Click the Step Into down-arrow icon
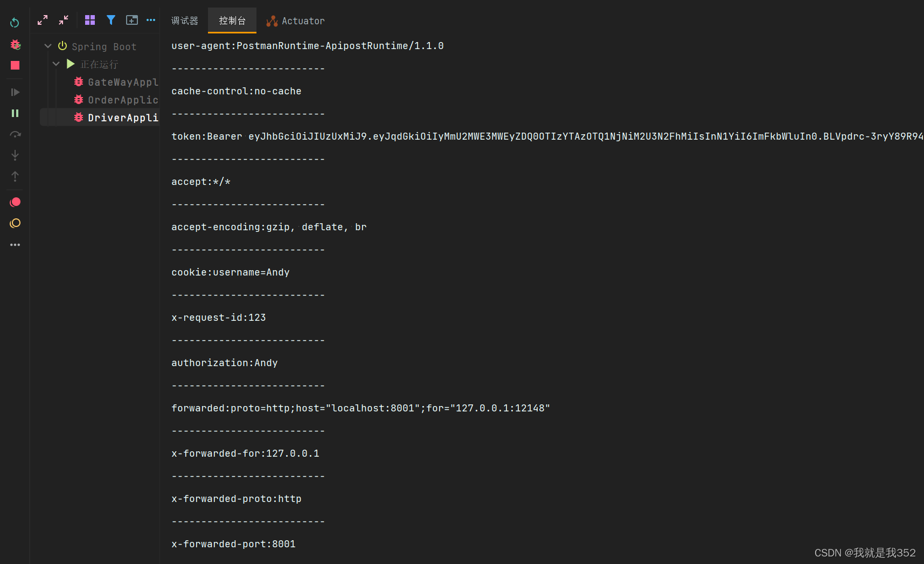 15,155
